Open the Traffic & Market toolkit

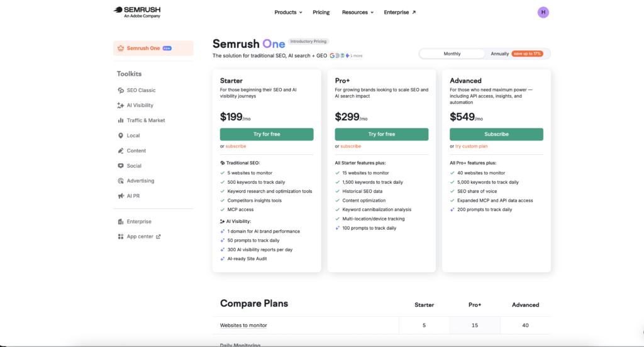[145, 120]
